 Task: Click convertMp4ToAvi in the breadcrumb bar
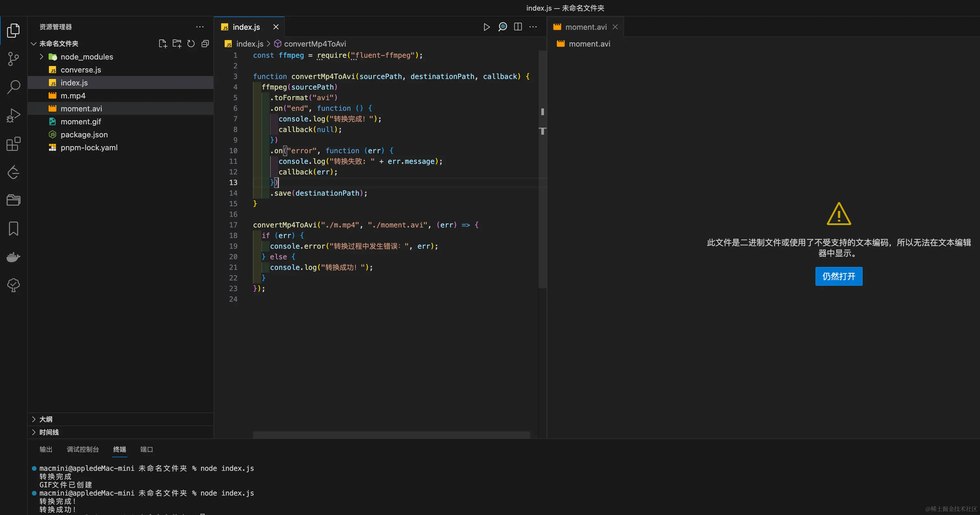pyautogui.click(x=315, y=44)
